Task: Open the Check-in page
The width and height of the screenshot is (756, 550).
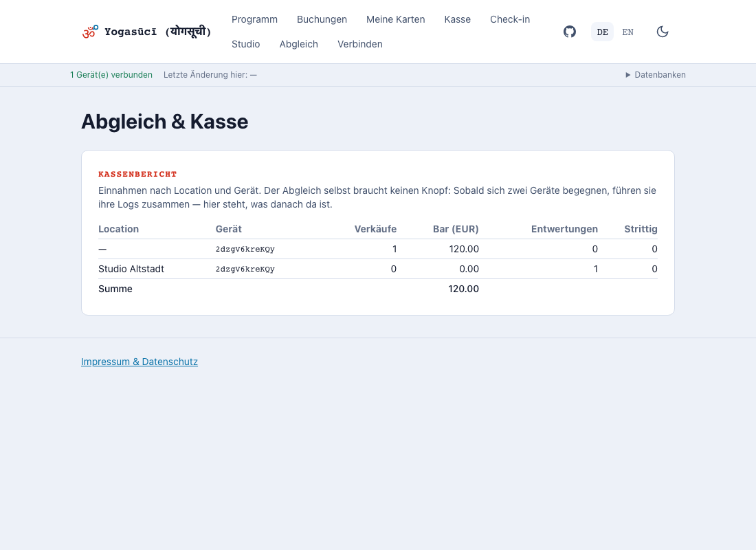Action: (510, 19)
